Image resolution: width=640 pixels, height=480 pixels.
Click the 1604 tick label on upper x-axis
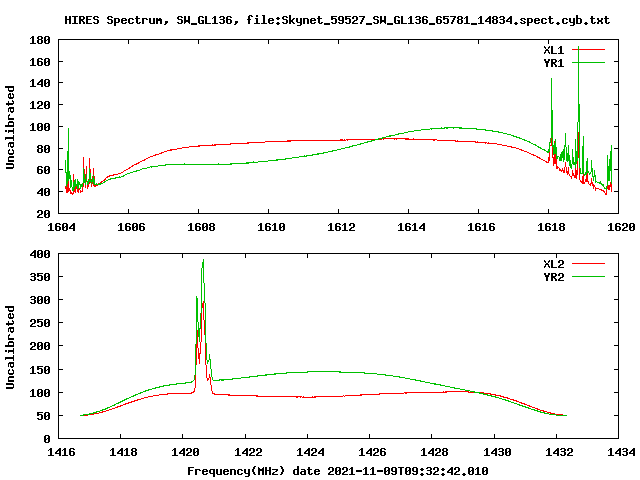[x=61, y=227]
